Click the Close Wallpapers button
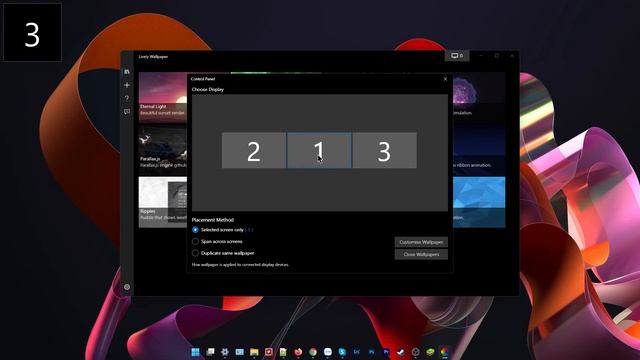Image resolution: width=640 pixels, height=360 pixels. 421,254
